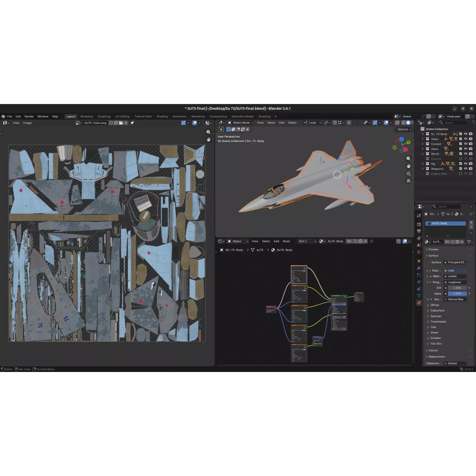Image resolution: width=476 pixels, height=476 pixels.
Task: Toggle X-ray display in the 3D viewport header
Action: tap(397, 123)
